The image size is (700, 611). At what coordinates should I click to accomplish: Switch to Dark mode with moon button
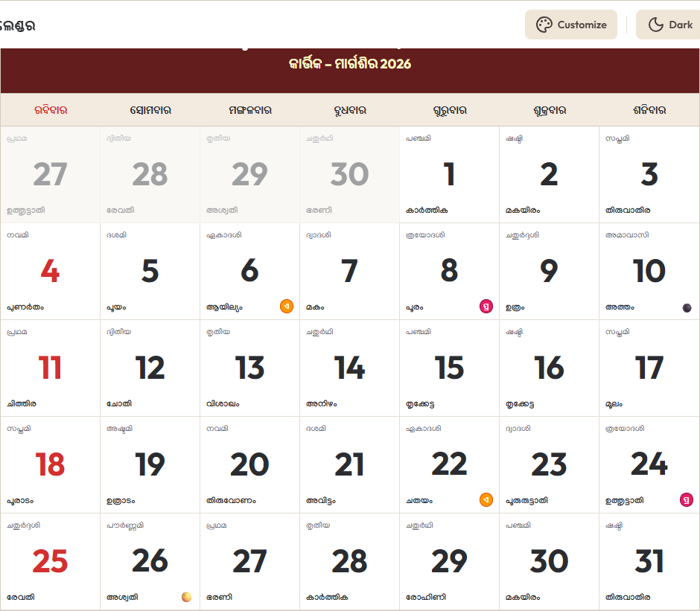click(x=669, y=25)
